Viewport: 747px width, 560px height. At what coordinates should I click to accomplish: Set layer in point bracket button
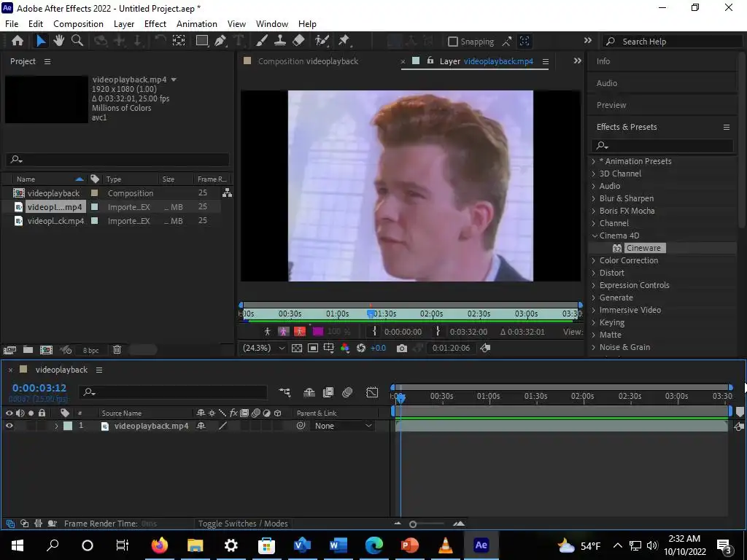[374, 332]
